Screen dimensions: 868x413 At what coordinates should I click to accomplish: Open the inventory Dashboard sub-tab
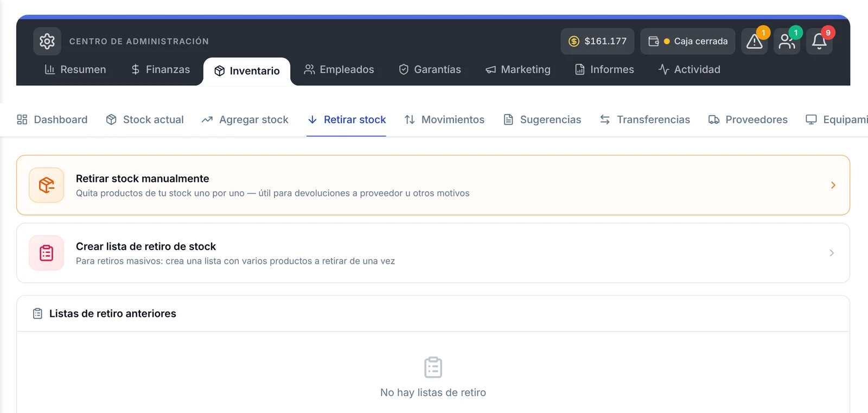[x=52, y=119]
